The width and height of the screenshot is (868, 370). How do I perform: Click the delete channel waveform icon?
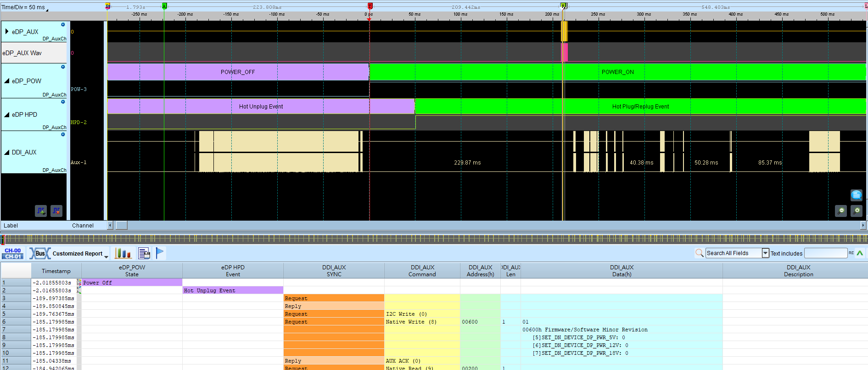coord(56,211)
